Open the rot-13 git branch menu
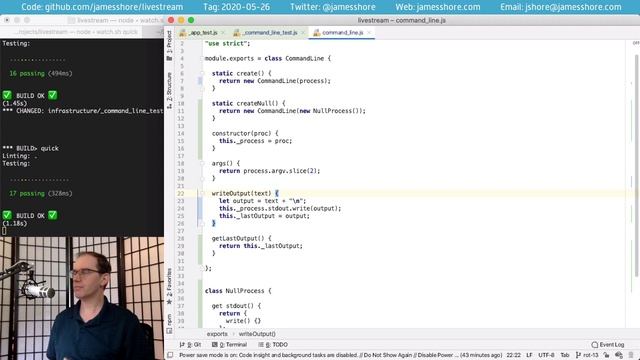Image resolution: width=640 pixels, height=360 pixels. (x=587, y=355)
